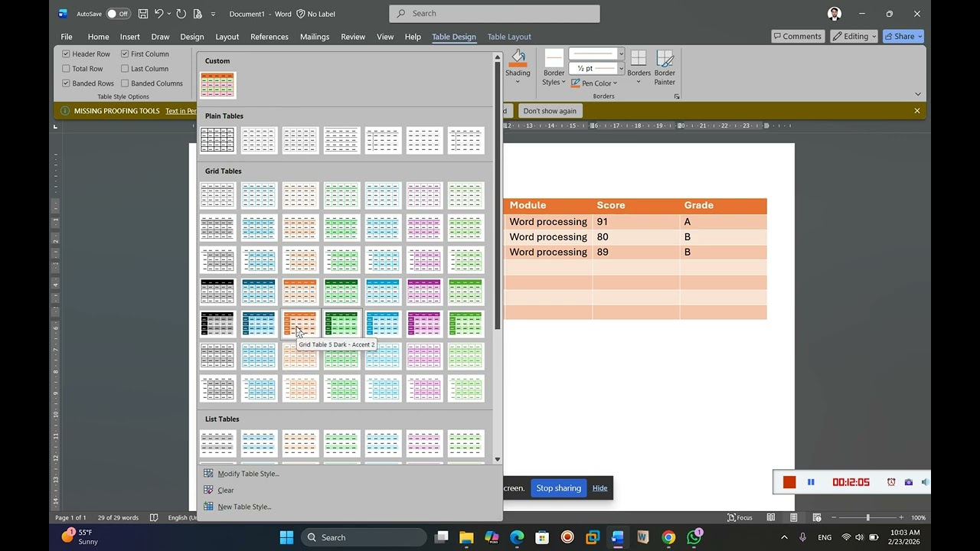The image size is (980, 551).
Task: Switch to the View tab
Action: 385,37
